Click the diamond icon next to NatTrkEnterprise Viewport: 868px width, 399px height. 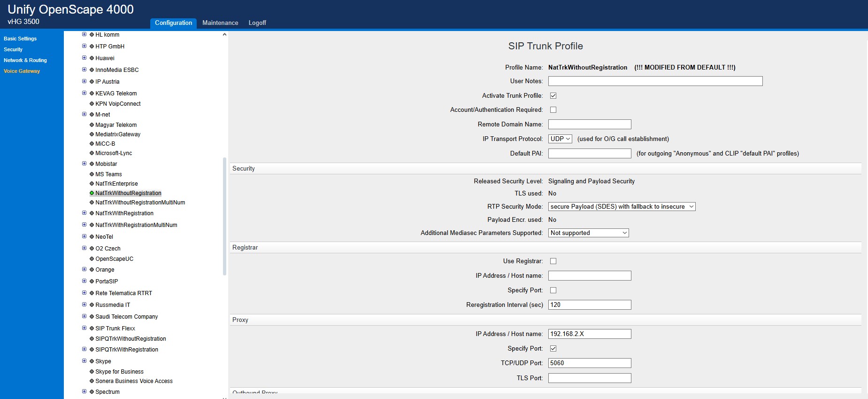92,184
